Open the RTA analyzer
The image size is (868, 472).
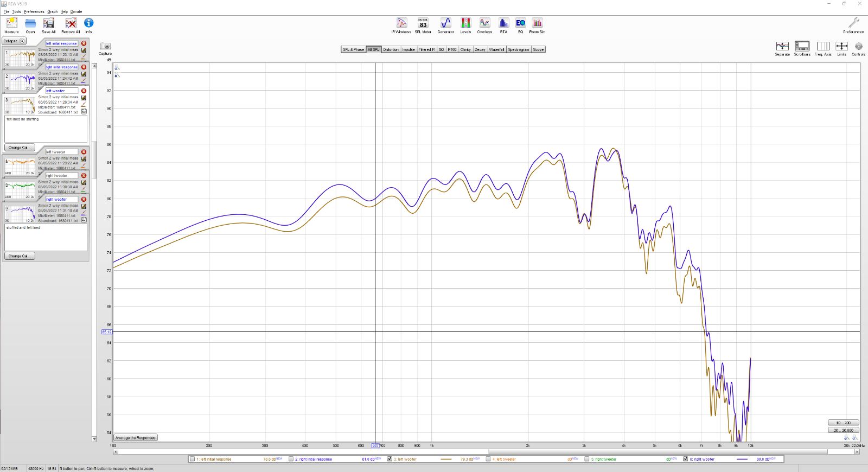pos(503,25)
